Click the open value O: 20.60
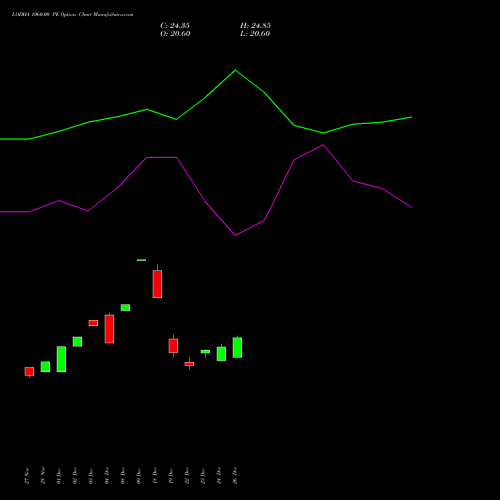This screenshot has height=500, width=500. click(175, 34)
